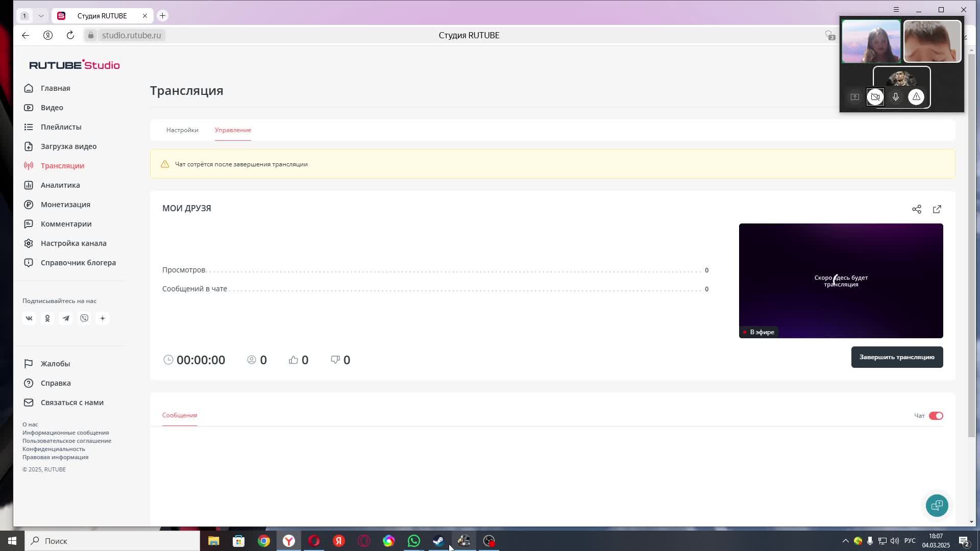
Task: Open the notifications center icon
Action: pyautogui.click(x=964, y=541)
